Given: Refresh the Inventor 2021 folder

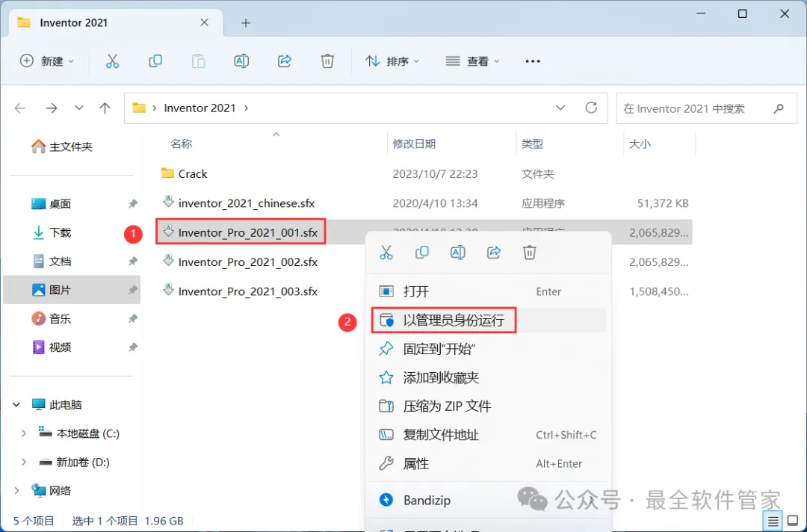Looking at the screenshot, I should tap(591, 108).
